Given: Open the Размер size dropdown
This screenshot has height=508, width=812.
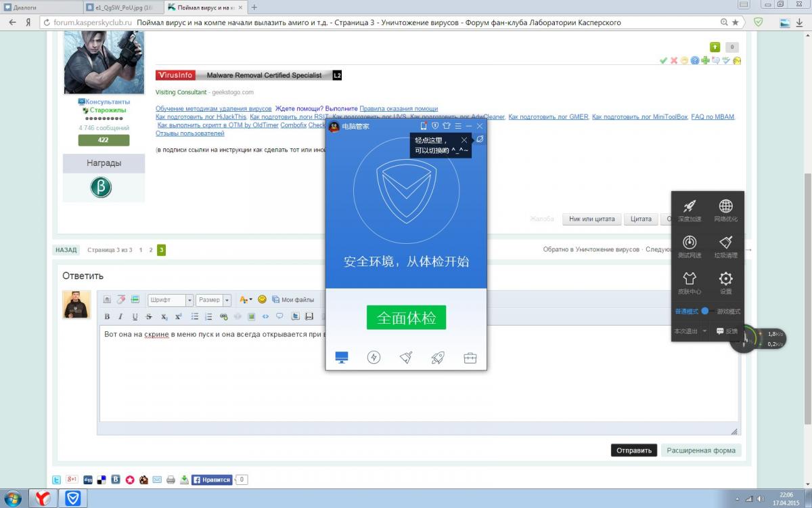Looking at the screenshot, I should [x=214, y=300].
